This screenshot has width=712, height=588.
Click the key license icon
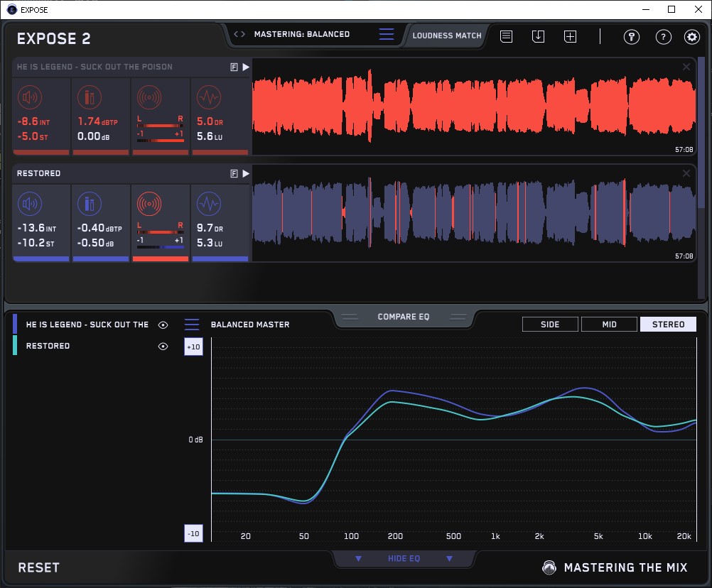tap(632, 37)
